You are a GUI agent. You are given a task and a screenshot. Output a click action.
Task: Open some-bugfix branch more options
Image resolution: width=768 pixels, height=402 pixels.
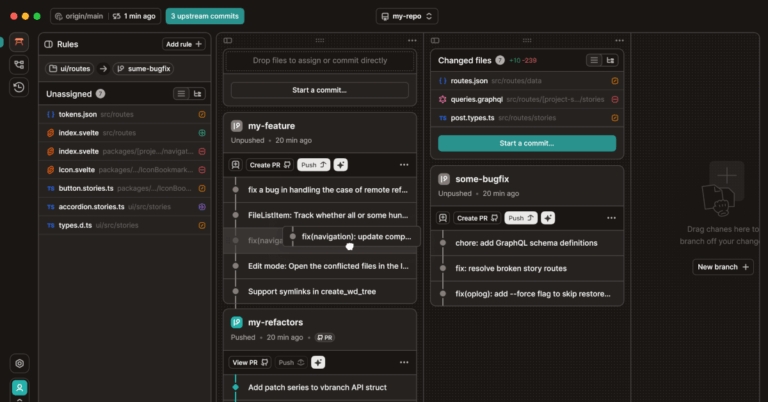(x=611, y=218)
